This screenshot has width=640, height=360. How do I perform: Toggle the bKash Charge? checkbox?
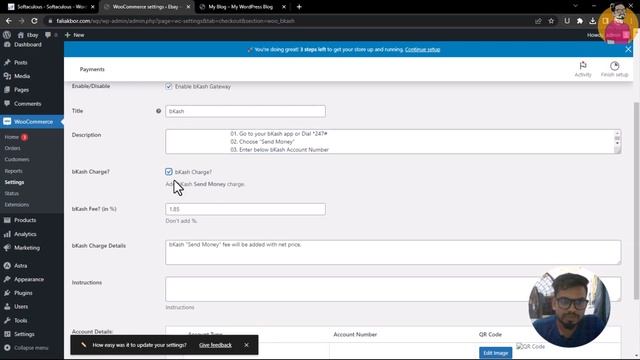pyautogui.click(x=169, y=172)
